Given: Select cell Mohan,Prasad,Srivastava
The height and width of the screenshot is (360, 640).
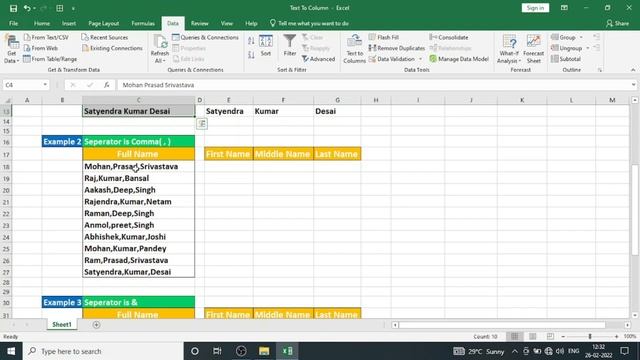Looking at the screenshot, I should (x=138, y=166).
